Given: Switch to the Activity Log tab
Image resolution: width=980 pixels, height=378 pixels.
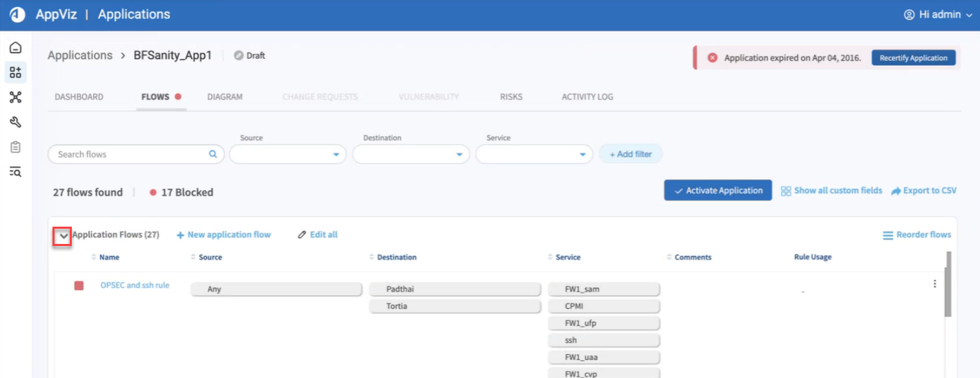Looking at the screenshot, I should 587,97.
